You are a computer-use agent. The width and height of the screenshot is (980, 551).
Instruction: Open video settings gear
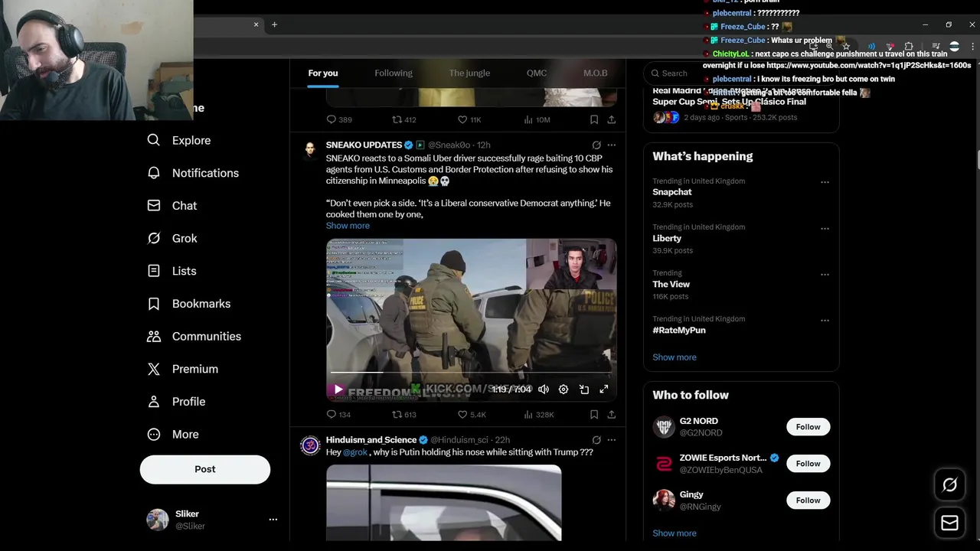pos(563,390)
